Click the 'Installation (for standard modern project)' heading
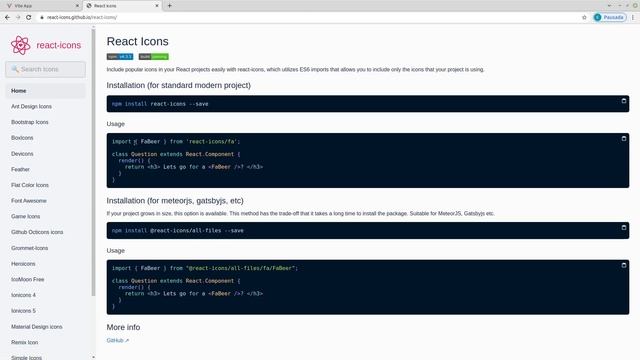 click(179, 85)
